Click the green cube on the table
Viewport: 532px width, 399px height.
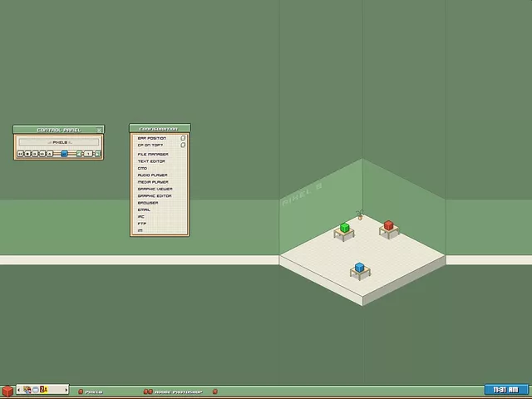pyautogui.click(x=345, y=228)
